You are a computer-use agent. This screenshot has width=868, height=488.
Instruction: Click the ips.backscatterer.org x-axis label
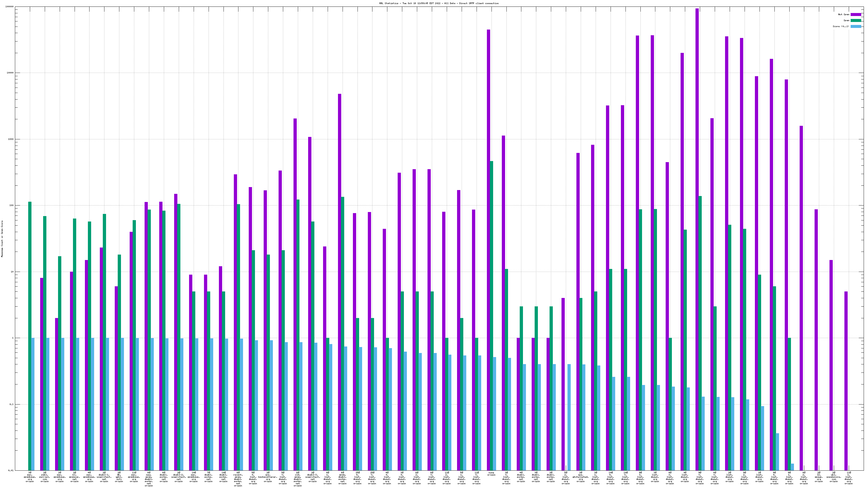click(x=268, y=477)
